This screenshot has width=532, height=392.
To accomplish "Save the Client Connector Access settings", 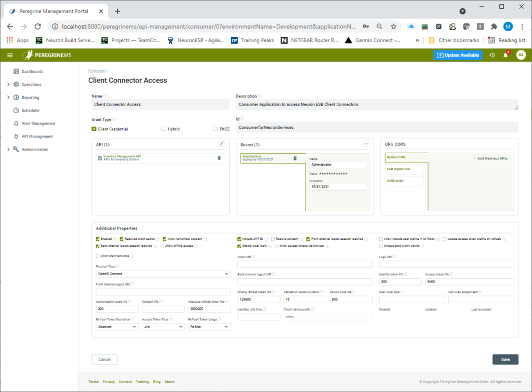I will pos(505,359).
